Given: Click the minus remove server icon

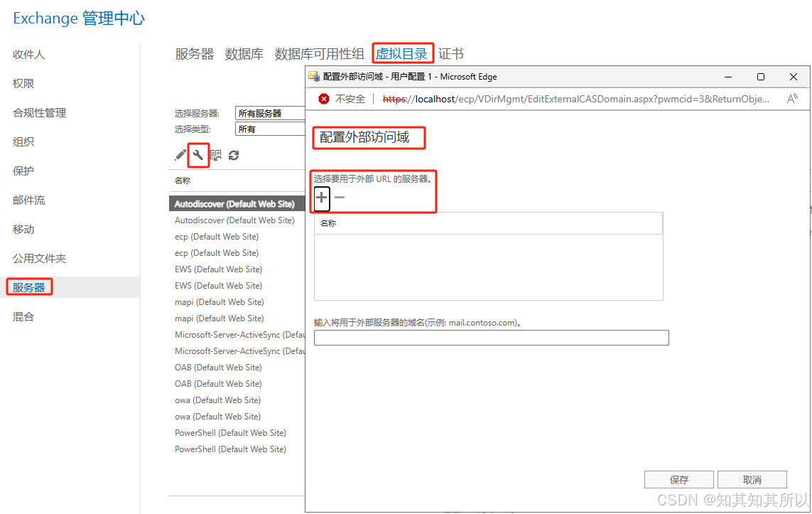Looking at the screenshot, I should click(340, 198).
